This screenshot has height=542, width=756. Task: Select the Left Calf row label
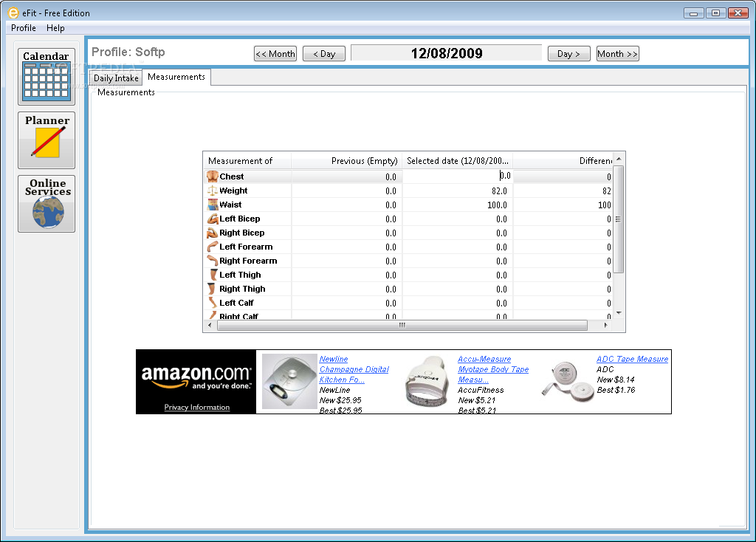236,302
